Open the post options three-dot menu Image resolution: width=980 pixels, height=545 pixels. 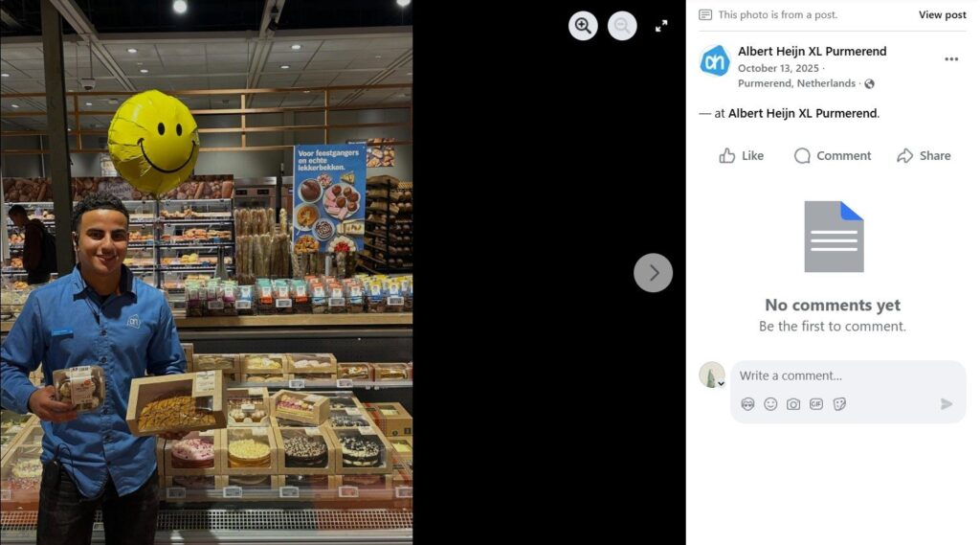tap(951, 58)
